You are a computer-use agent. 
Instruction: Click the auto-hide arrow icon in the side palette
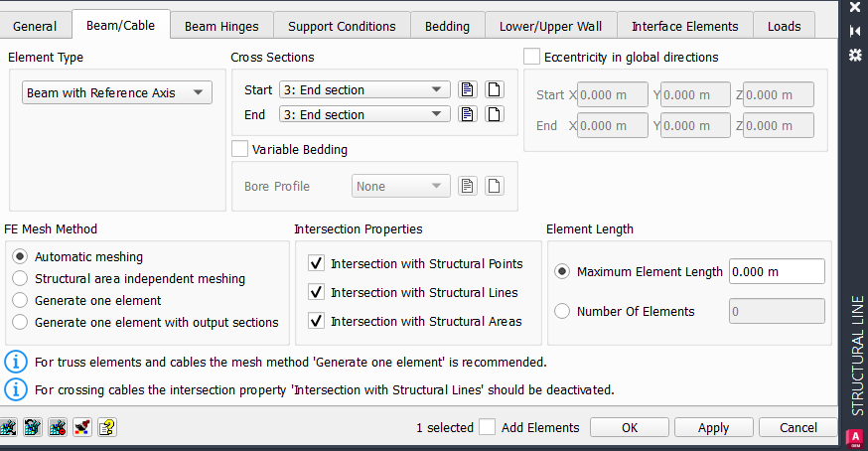pos(855,31)
